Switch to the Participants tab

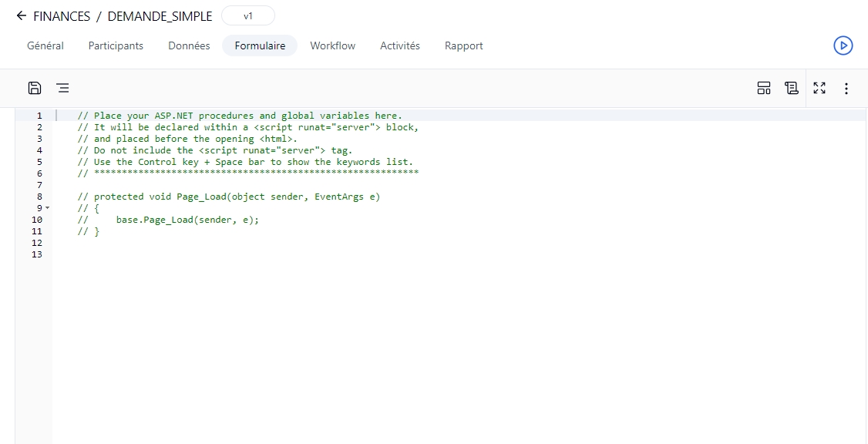pyautogui.click(x=116, y=45)
